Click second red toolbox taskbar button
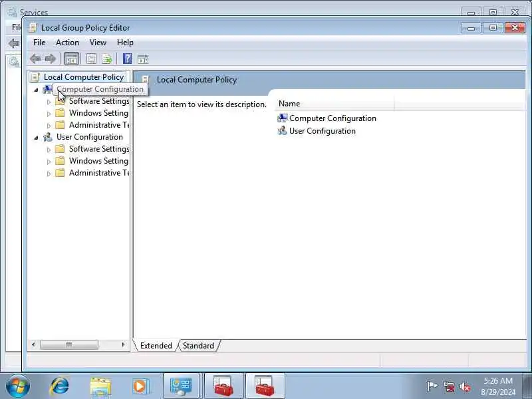The height and width of the screenshot is (399, 532). click(x=265, y=386)
